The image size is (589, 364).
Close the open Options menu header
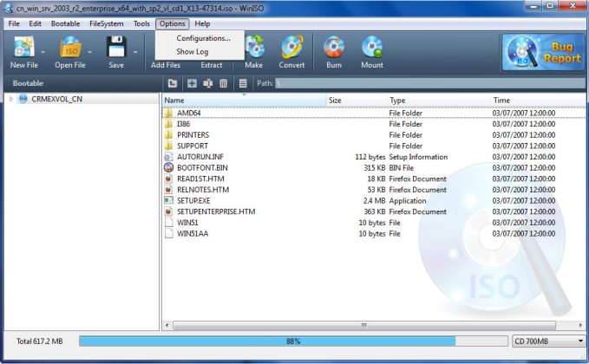[x=173, y=23]
